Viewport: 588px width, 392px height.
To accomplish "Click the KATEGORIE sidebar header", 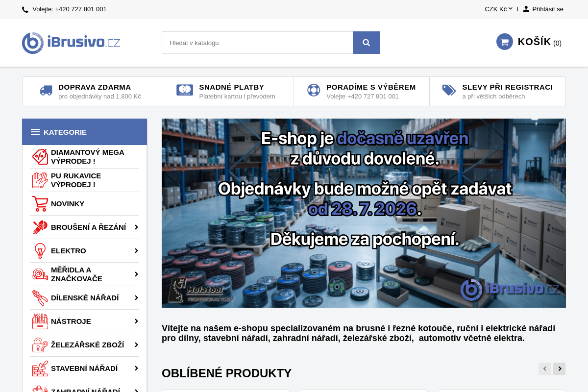I will 84,132.
